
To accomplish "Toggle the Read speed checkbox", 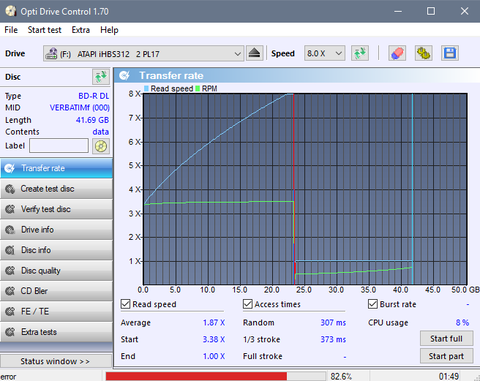I will coord(125,304).
